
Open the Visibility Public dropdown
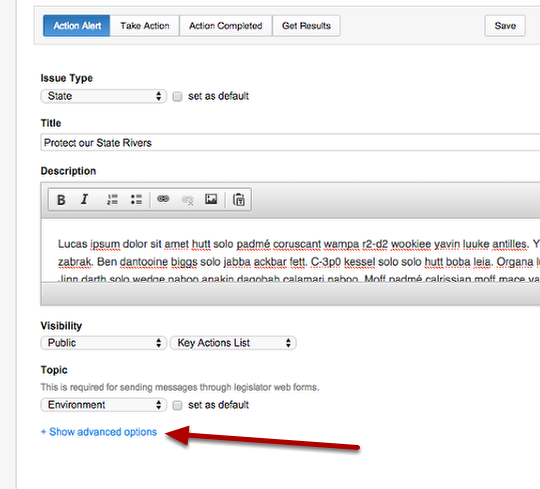click(x=104, y=343)
